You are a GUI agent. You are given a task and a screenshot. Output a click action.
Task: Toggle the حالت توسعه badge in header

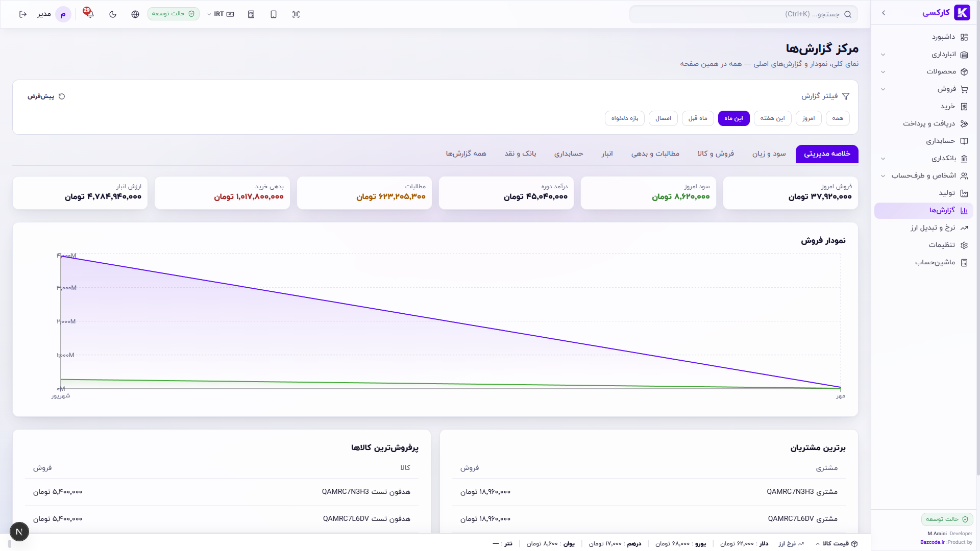coord(174,14)
